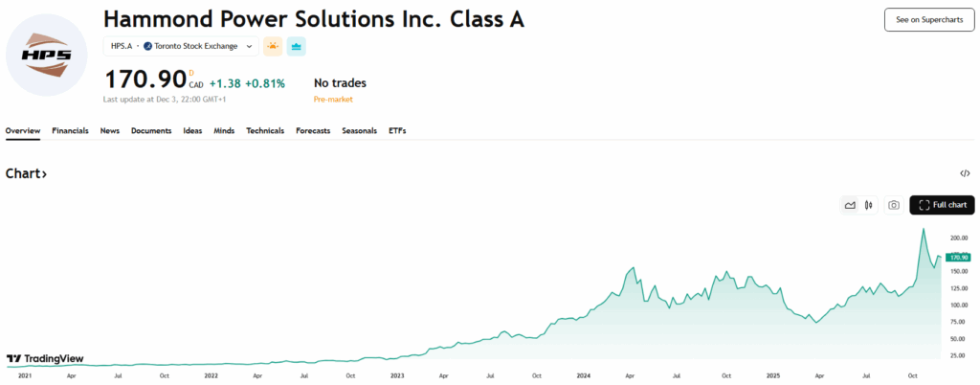Open HPS.A Toronto Stock Exchange dropdown
This screenshot has width=980, height=385.
tap(181, 46)
